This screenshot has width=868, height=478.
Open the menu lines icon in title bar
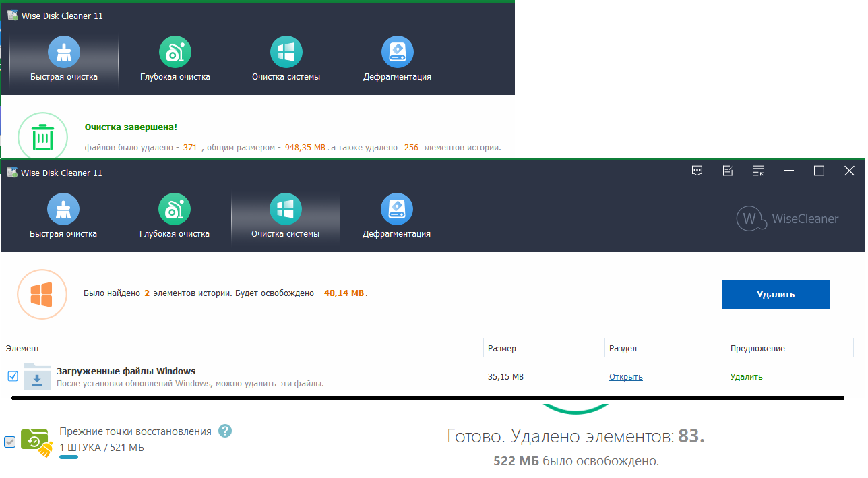(758, 171)
